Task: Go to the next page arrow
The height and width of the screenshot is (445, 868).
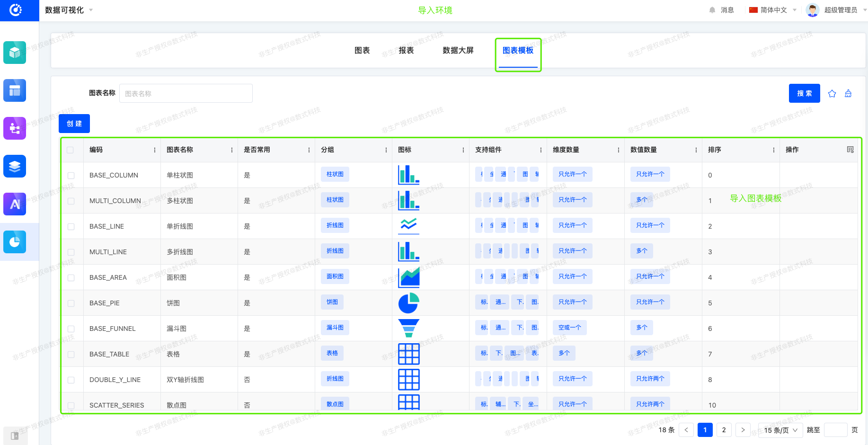Action: coord(743,430)
